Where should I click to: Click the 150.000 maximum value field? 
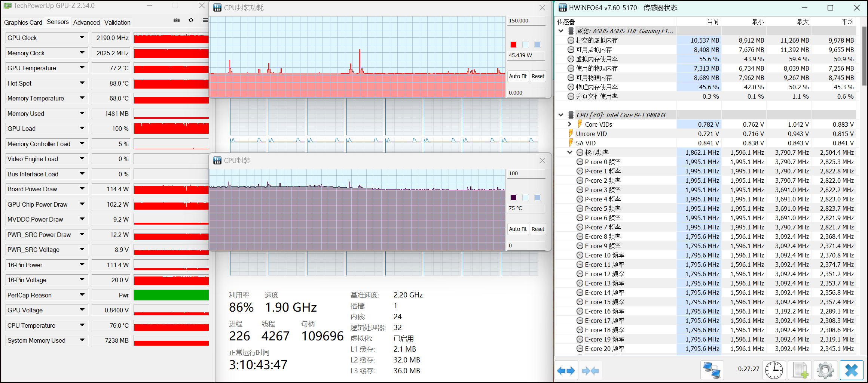[526, 21]
